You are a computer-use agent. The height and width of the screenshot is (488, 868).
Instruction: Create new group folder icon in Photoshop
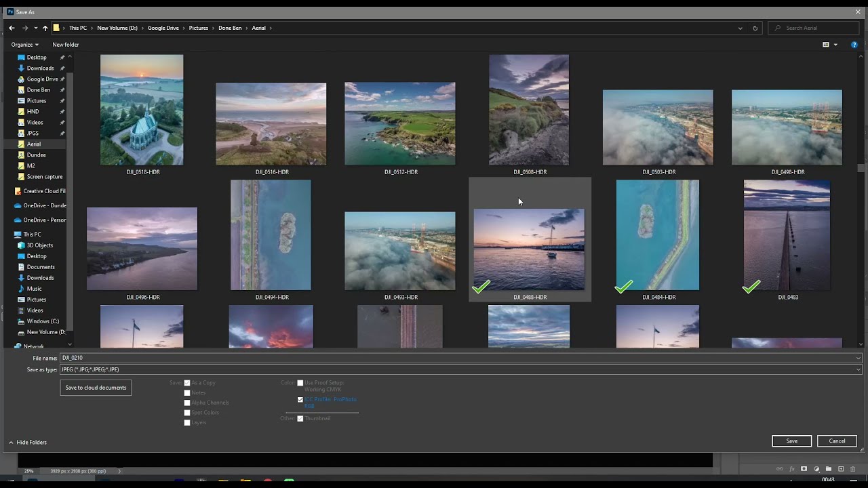click(829, 469)
